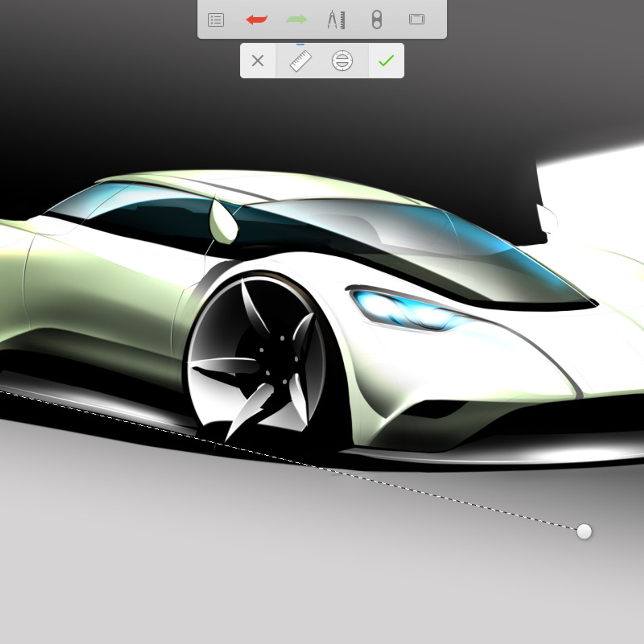Image resolution: width=644 pixels, height=644 pixels.
Task: Confirm guide with green checkmark
Action: 386,61
